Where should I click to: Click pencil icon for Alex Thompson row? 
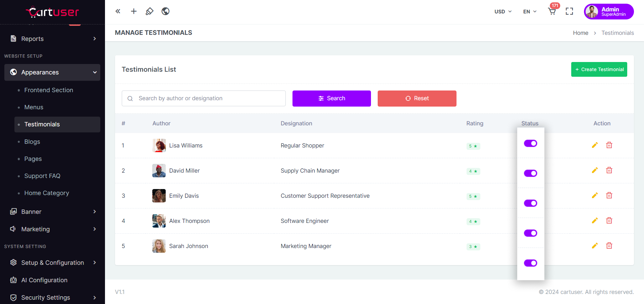click(x=595, y=221)
